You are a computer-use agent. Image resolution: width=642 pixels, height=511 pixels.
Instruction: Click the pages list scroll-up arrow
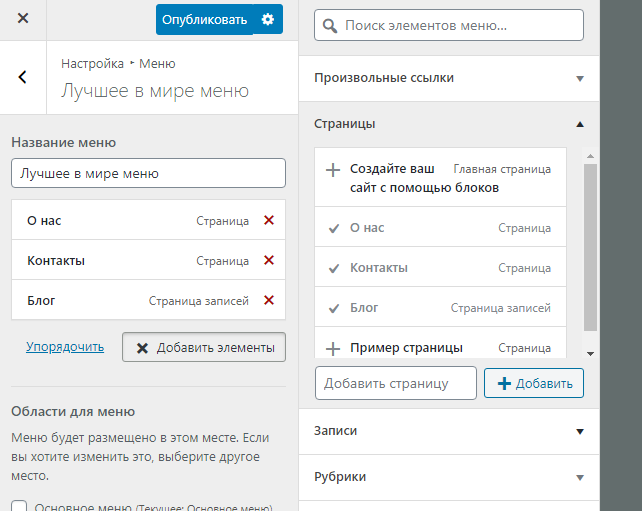pos(590,156)
